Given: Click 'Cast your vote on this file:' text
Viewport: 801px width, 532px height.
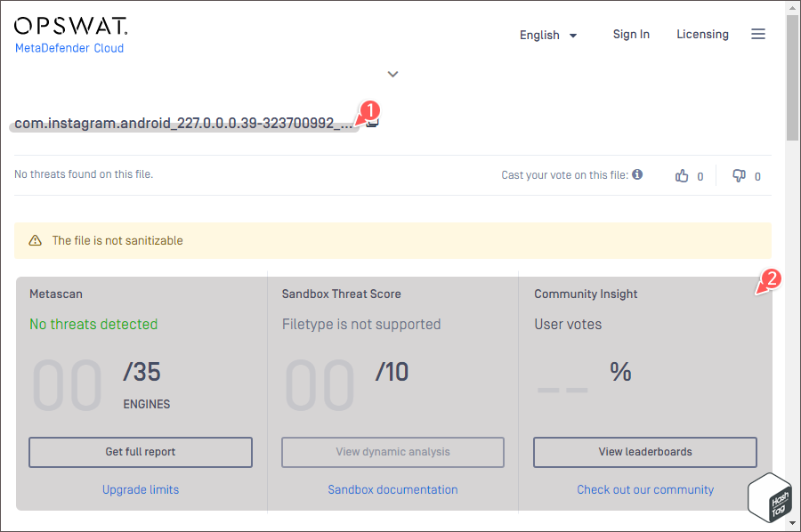Looking at the screenshot, I should point(564,175).
